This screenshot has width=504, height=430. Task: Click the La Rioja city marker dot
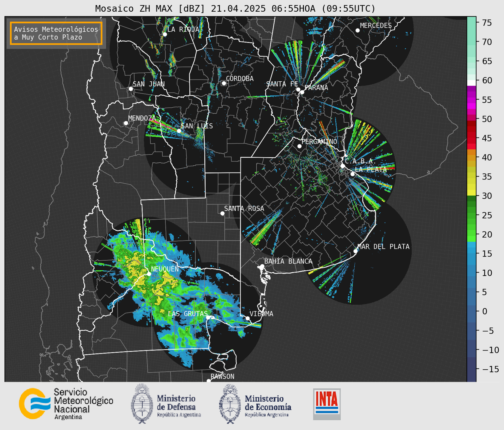[x=165, y=34]
